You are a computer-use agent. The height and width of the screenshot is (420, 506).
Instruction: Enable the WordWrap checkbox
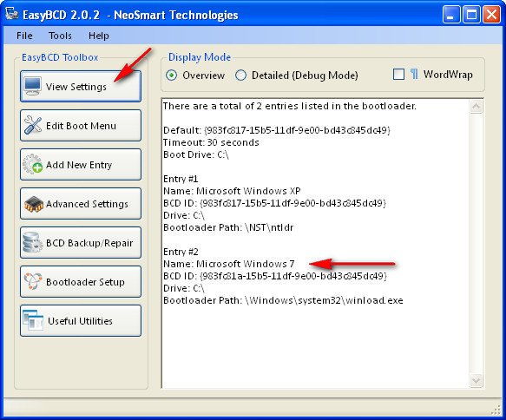point(398,74)
